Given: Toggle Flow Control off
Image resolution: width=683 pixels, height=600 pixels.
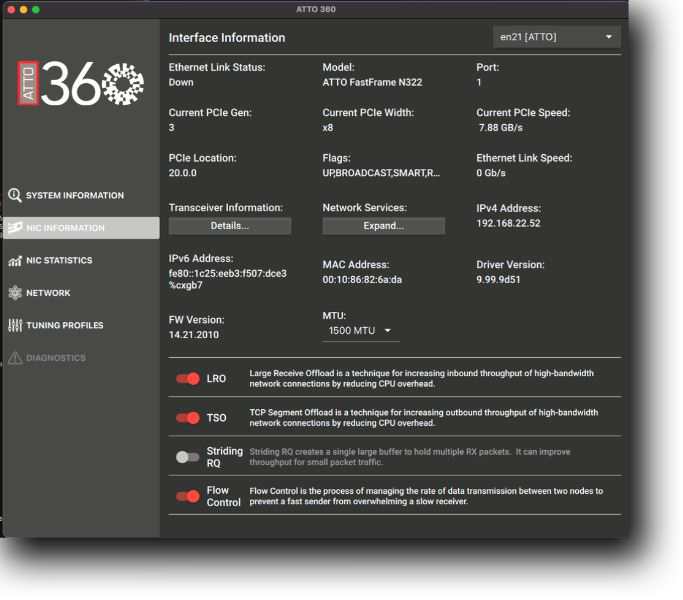Looking at the screenshot, I should click(188, 496).
